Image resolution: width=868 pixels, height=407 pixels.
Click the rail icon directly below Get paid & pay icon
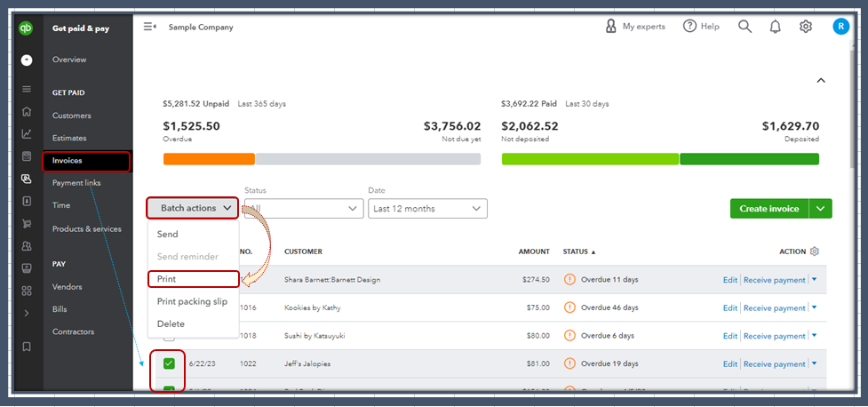point(26,201)
